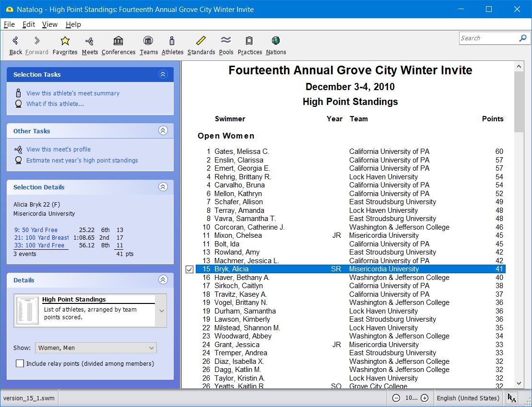Click View this athlete's meet summary
Viewport: 532px width, 407px height.
(73, 93)
